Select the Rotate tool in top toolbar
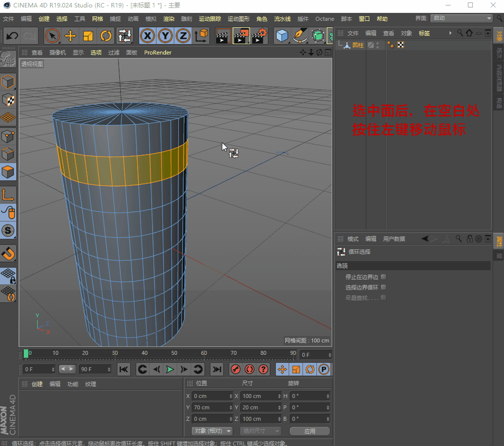 [x=106, y=36]
